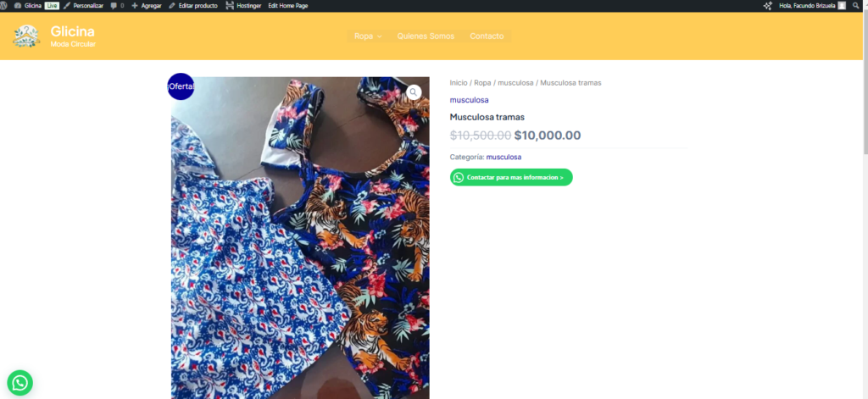
Task: Open the comments bubble icon
Action: [x=117, y=5]
